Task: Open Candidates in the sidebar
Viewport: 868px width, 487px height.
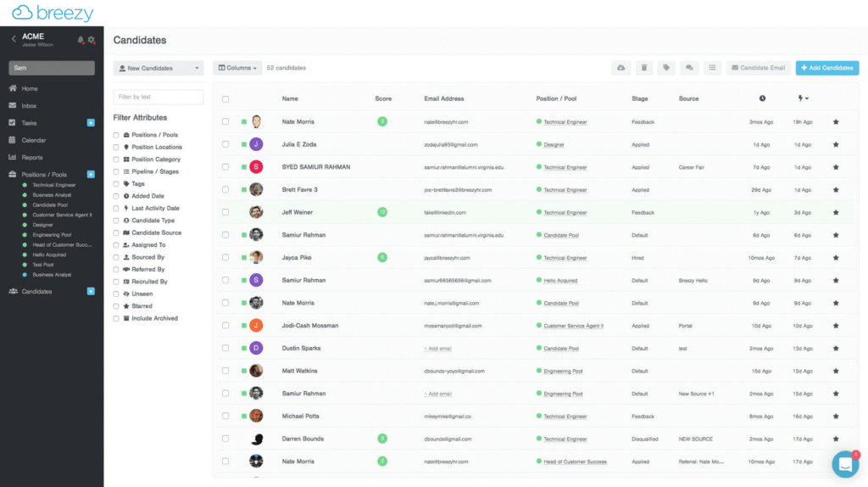Action: [36, 291]
